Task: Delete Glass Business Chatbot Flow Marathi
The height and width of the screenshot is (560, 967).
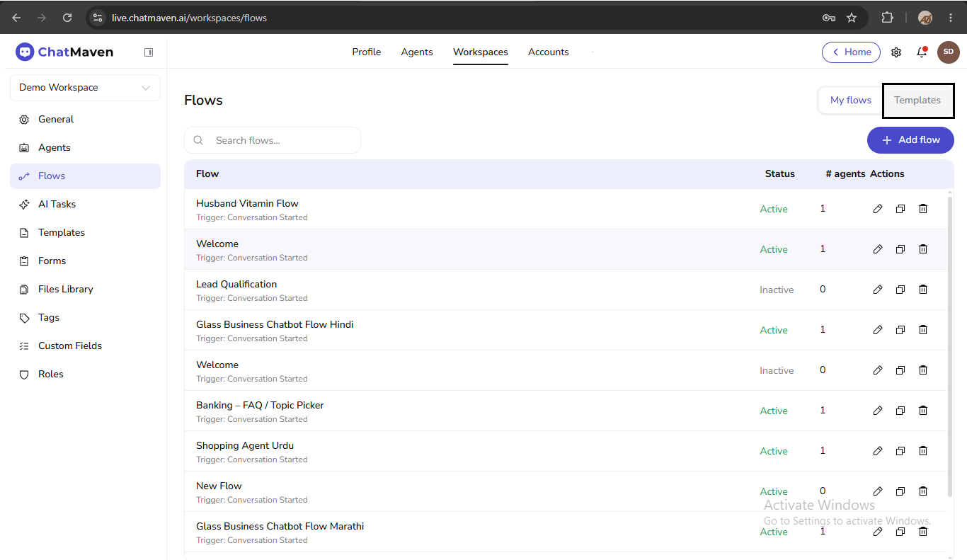Action: point(923,532)
